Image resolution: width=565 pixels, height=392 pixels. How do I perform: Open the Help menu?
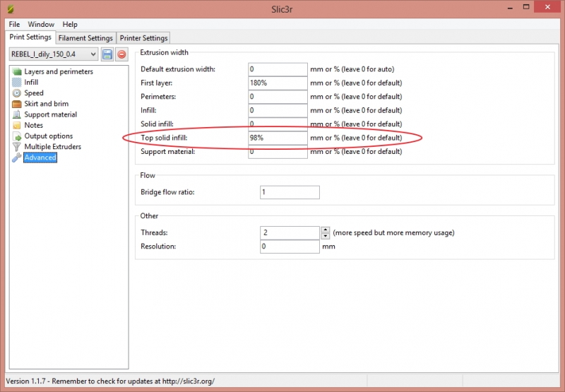click(70, 24)
